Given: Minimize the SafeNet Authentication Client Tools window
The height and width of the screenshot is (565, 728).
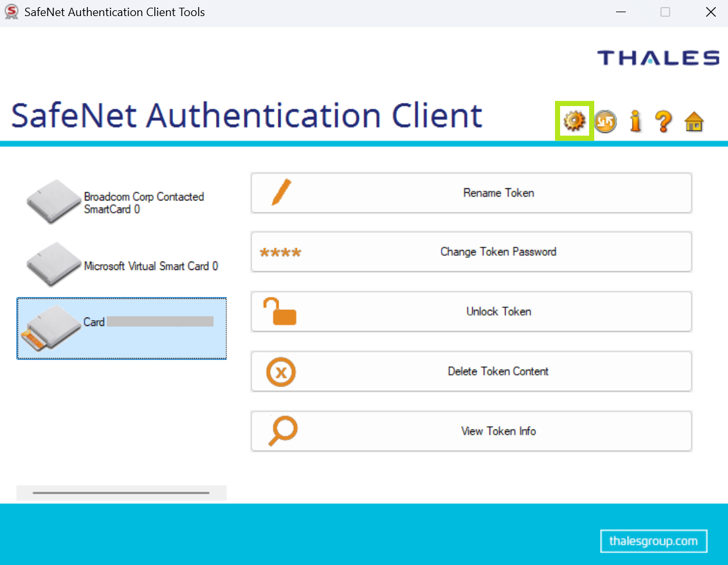Looking at the screenshot, I should point(621,12).
